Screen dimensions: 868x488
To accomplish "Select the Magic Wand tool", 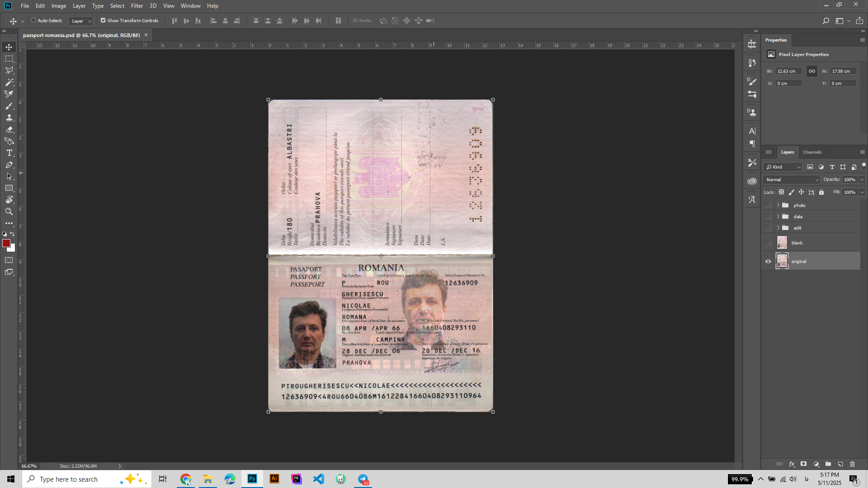I will click(9, 82).
